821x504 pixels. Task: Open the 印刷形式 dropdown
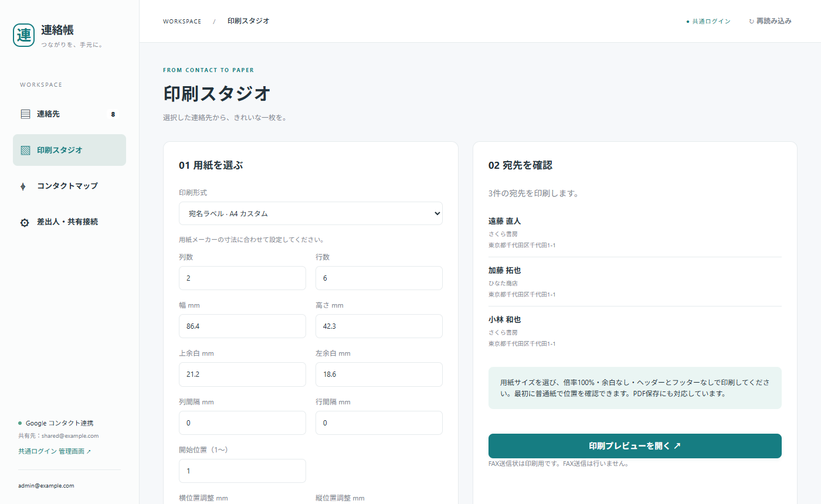(x=311, y=213)
